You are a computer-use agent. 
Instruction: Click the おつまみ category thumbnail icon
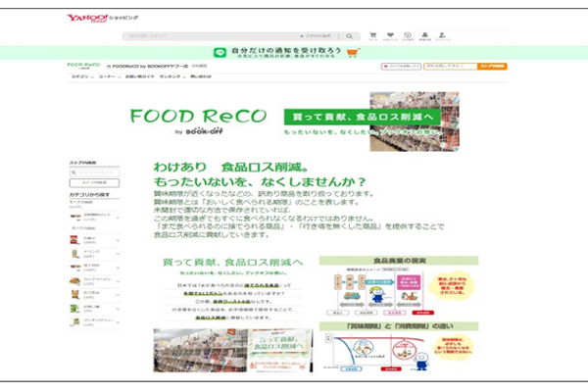pyautogui.click(x=75, y=295)
